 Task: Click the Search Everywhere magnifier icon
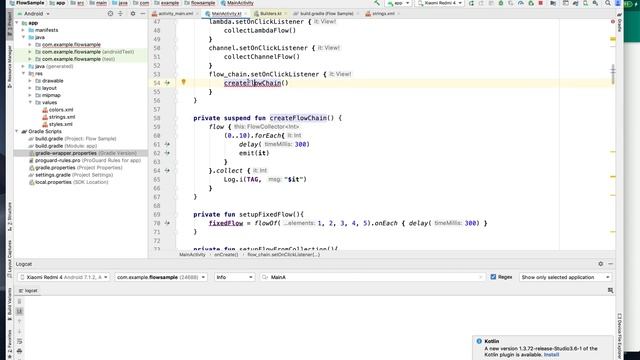pos(608,3)
